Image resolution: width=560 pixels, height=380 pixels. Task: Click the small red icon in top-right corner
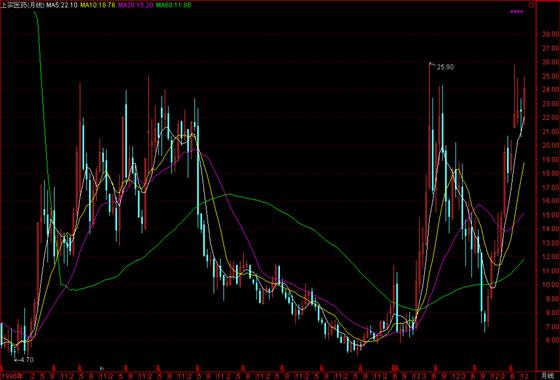tap(531, 5)
